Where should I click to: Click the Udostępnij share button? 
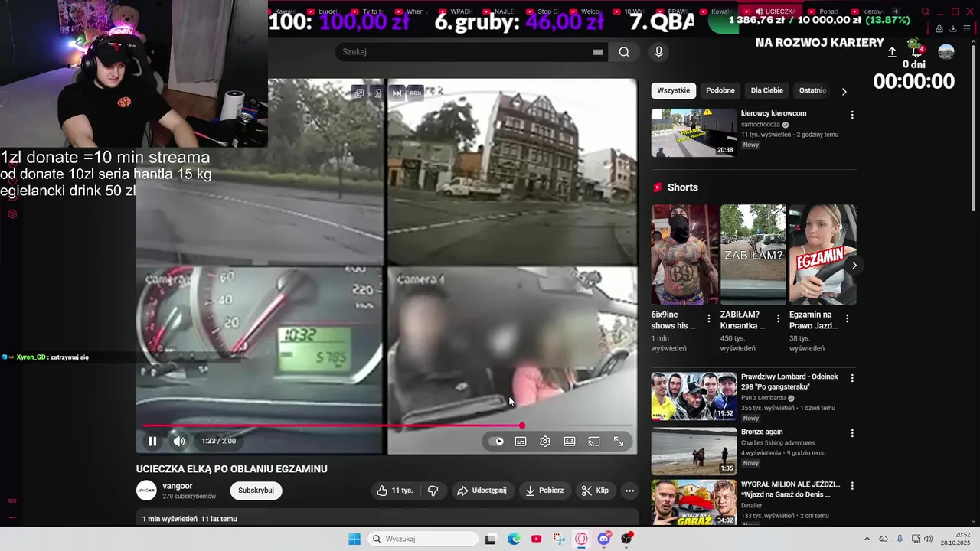point(482,491)
